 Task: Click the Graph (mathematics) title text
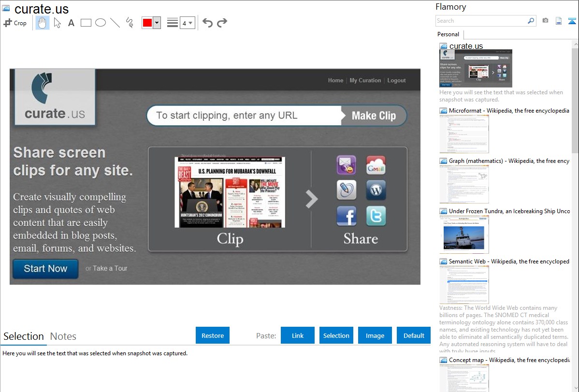click(x=509, y=161)
